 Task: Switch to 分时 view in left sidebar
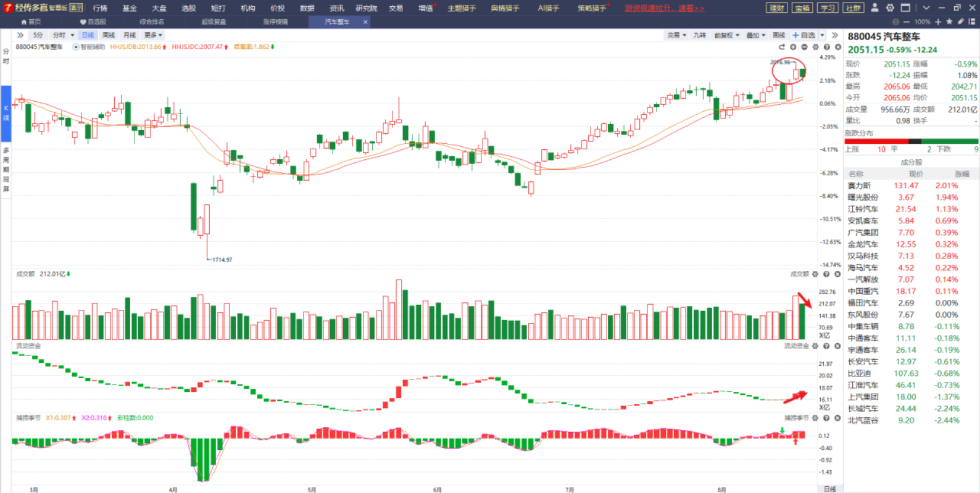(6, 56)
